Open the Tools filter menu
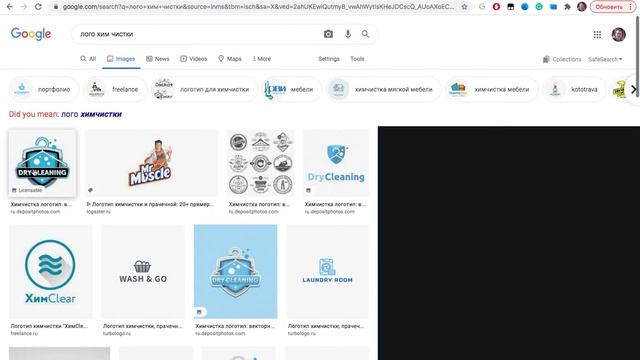Screen dimensions: 640x360 [x=357, y=59]
